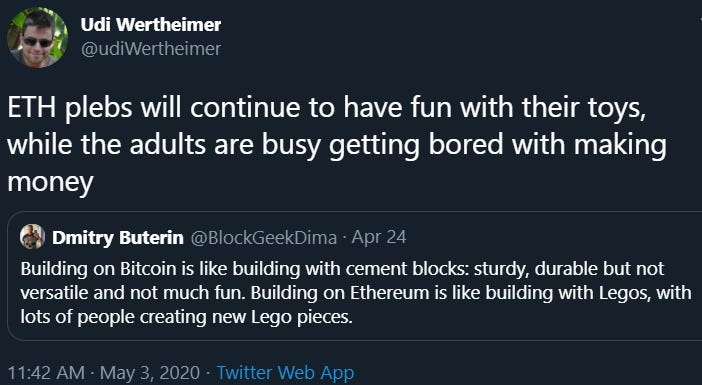Click the May 3, 2020 date

150,372
